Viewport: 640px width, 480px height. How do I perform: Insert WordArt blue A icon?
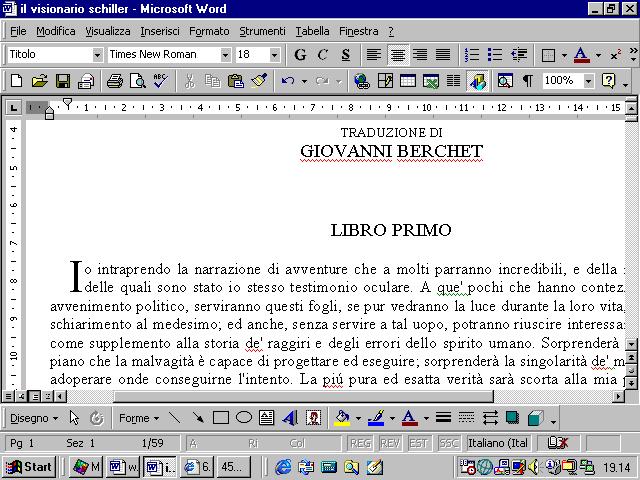click(290, 418)
